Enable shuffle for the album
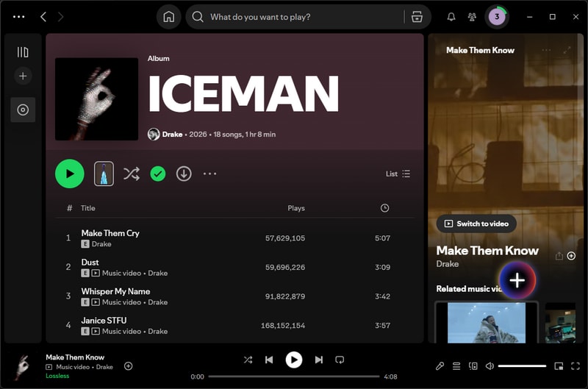Viewport: 588px width, 389px height. 132,174
